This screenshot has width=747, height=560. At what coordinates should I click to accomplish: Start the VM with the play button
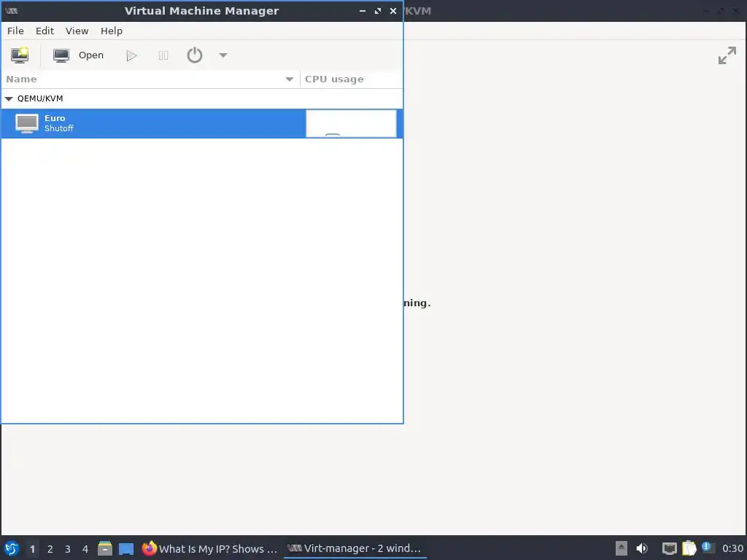tap(131, 55)
